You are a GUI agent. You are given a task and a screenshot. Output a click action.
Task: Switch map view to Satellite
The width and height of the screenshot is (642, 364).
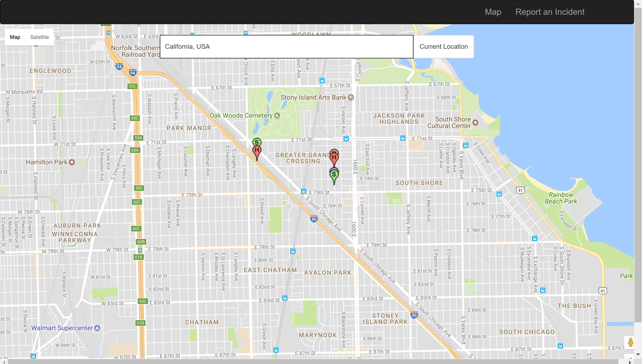[x=39, y=37]
